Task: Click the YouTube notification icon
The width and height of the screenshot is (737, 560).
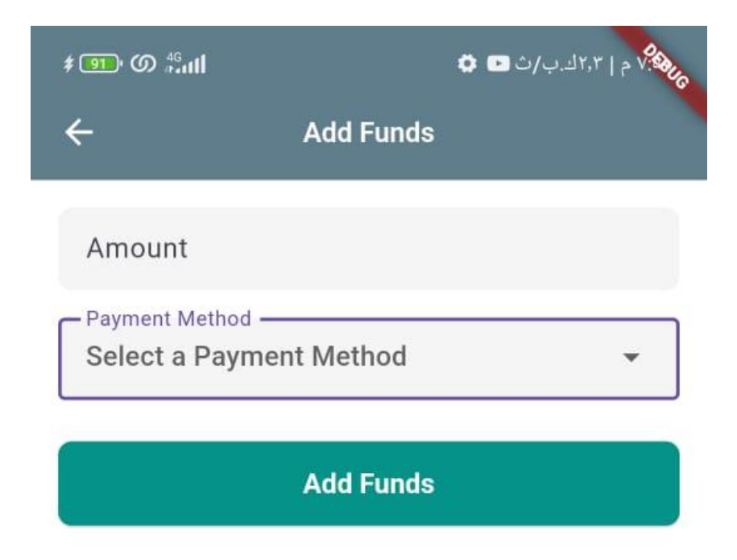Action: (499, 63)
